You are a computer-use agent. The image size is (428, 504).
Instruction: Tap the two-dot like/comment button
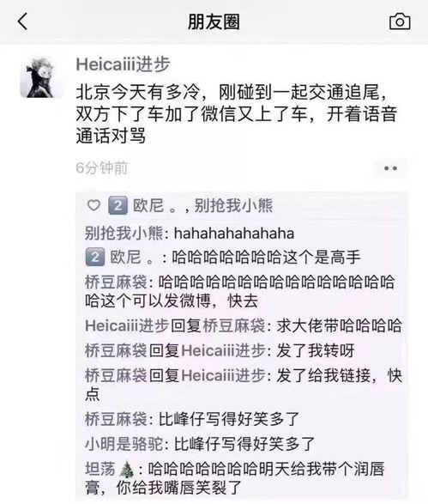[390, 168]
